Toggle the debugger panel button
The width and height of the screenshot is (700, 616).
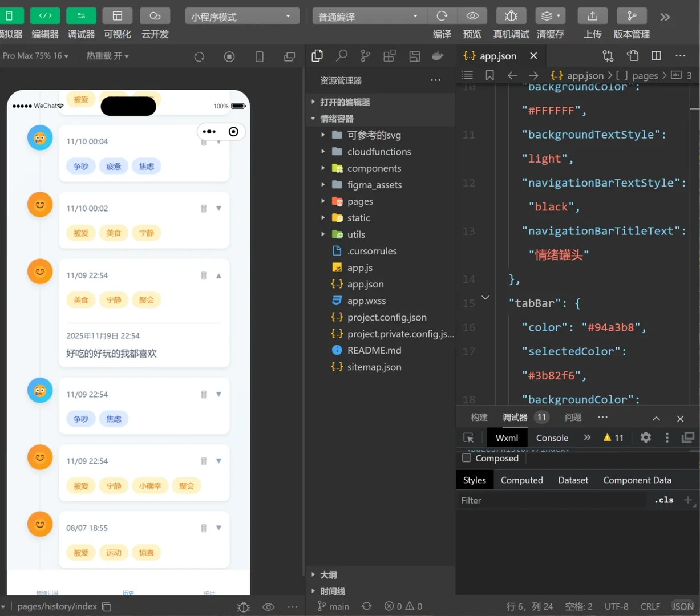(x=81, y=16)
